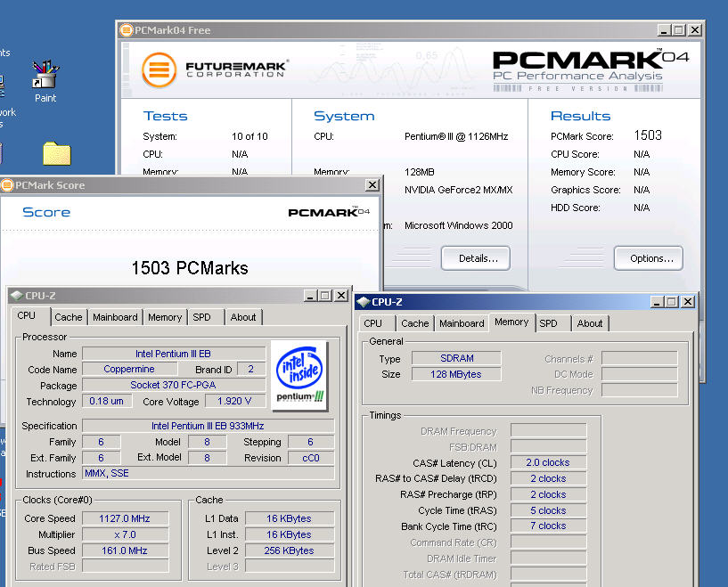The height and width of the screenshot is (587, 728).
Task: Open the Paint desktop shortcut
Action: pyautogui.click(x=45, y=81)
